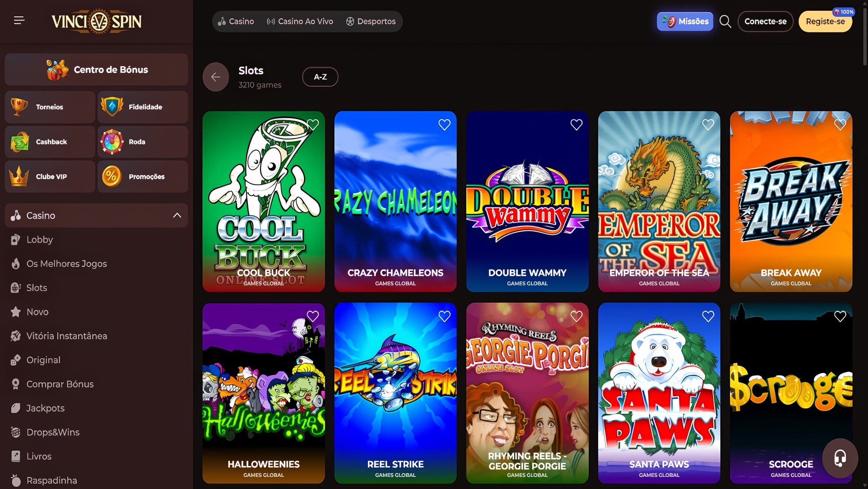Open the A-Z sorting option
The height and width of the screenshot is (489, 868).
320,77
